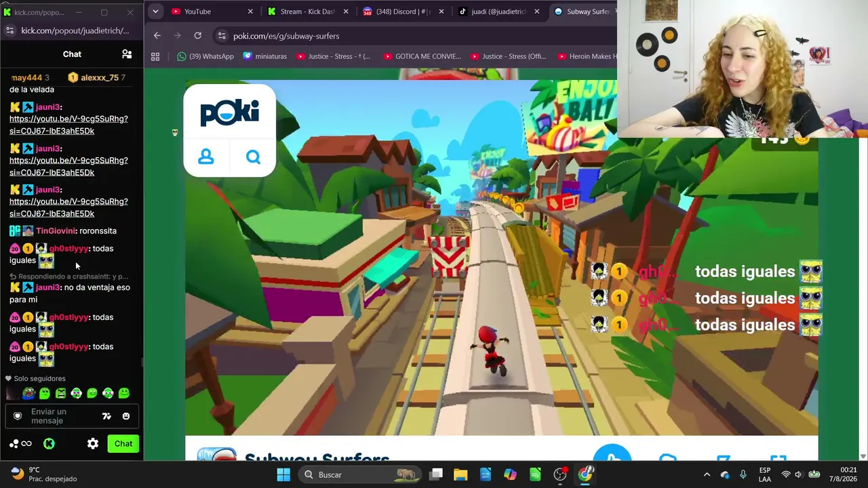Open the Chrome apps grid icon

click(155, 56)
